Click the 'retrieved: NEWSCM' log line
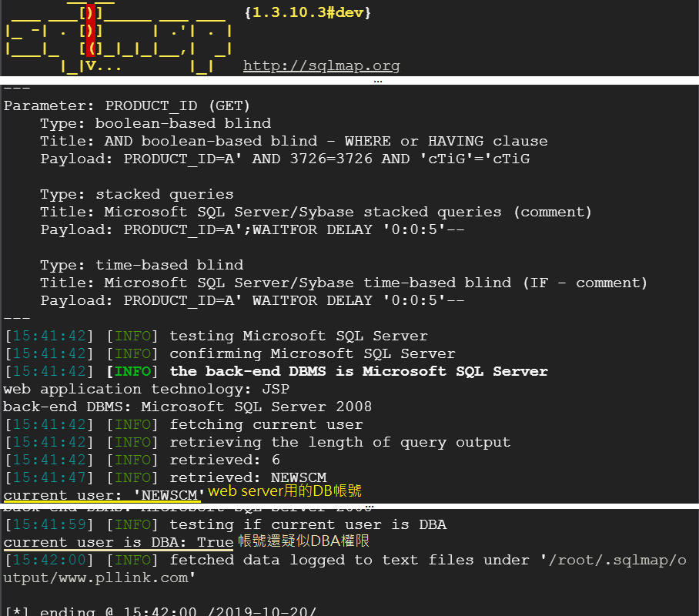Screen dimensions: 699x616 click(166, 478)
